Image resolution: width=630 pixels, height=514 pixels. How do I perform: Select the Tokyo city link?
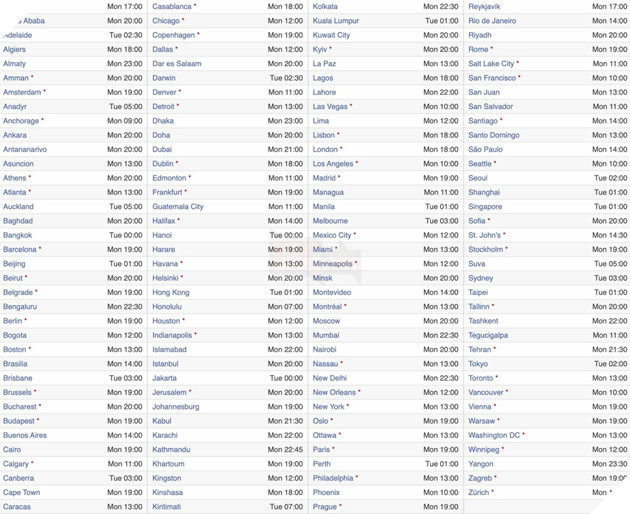(479, 364)
